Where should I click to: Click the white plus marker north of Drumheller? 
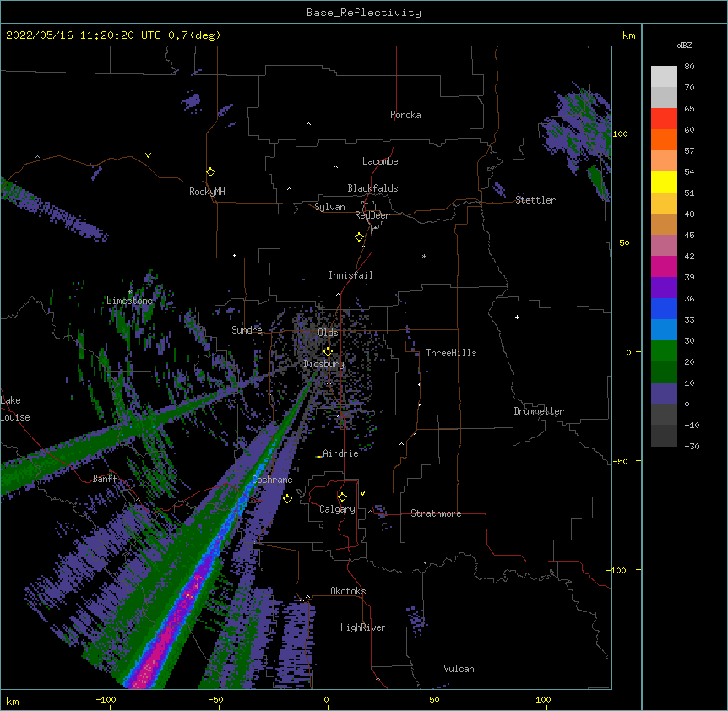click(x=517, y=317)
